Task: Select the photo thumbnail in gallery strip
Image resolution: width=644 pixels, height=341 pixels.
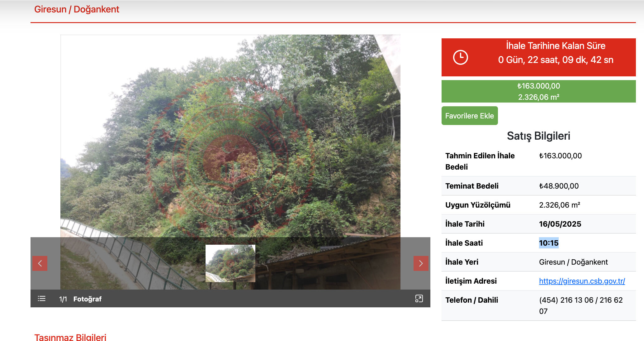Action: click(230, 263)
